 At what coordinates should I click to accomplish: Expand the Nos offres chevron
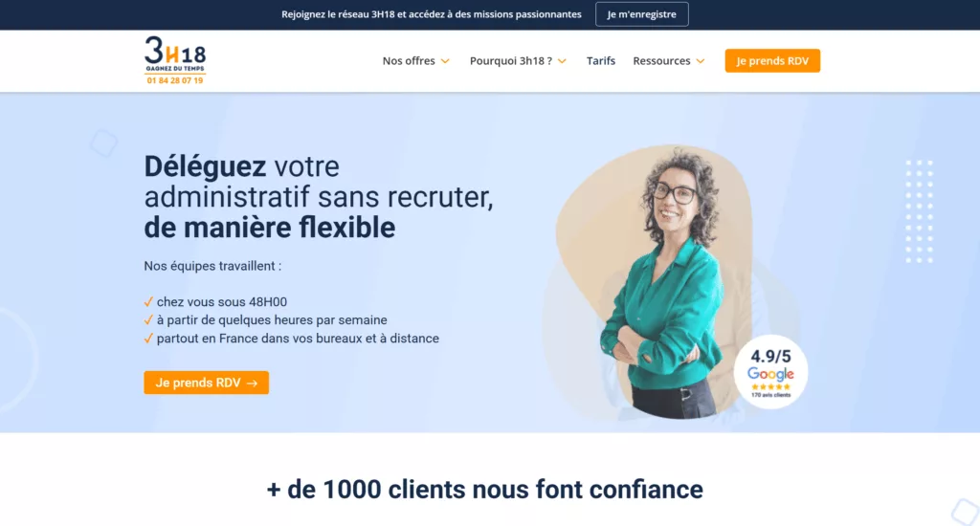[445, 61]
